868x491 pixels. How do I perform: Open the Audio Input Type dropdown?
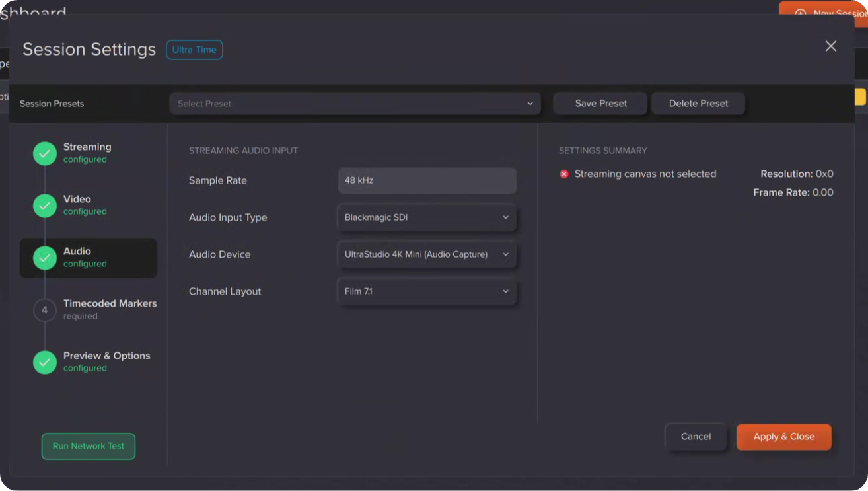pyautogui.click(x=427, y=217)
